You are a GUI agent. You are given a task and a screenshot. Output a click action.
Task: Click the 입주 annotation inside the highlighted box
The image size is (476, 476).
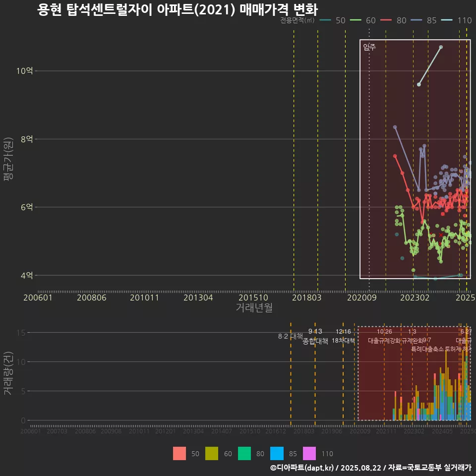[x=369, y=47]
